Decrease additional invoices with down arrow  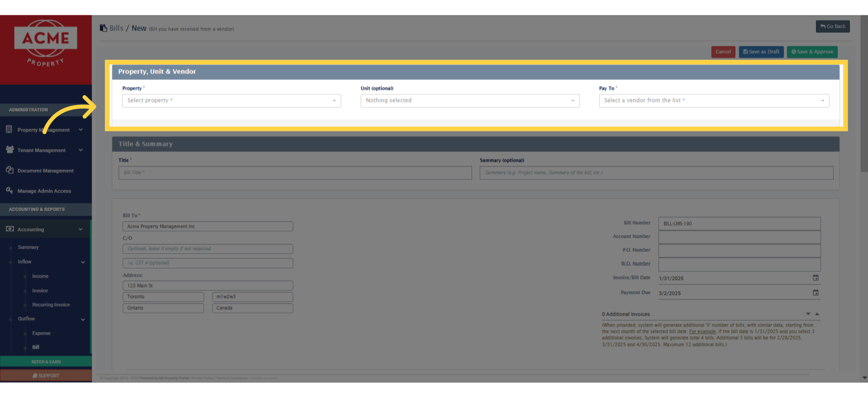tap(808, 314)
